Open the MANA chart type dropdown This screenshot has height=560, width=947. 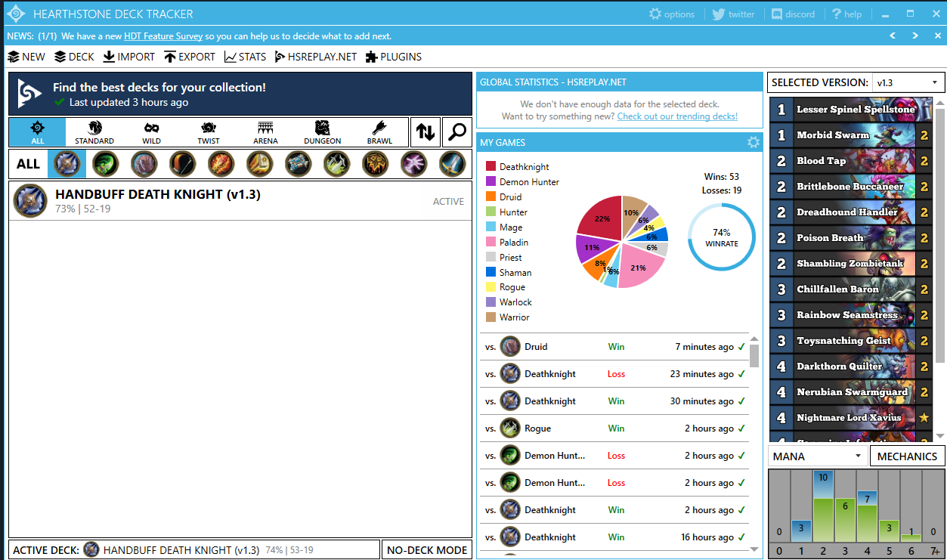[818, 456]
